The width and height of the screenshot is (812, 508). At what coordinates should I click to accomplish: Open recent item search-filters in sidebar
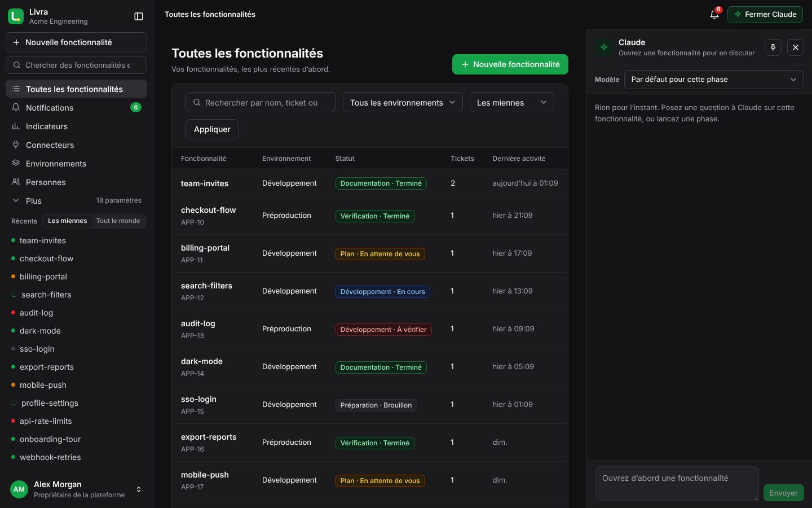(x=76, y=295)
